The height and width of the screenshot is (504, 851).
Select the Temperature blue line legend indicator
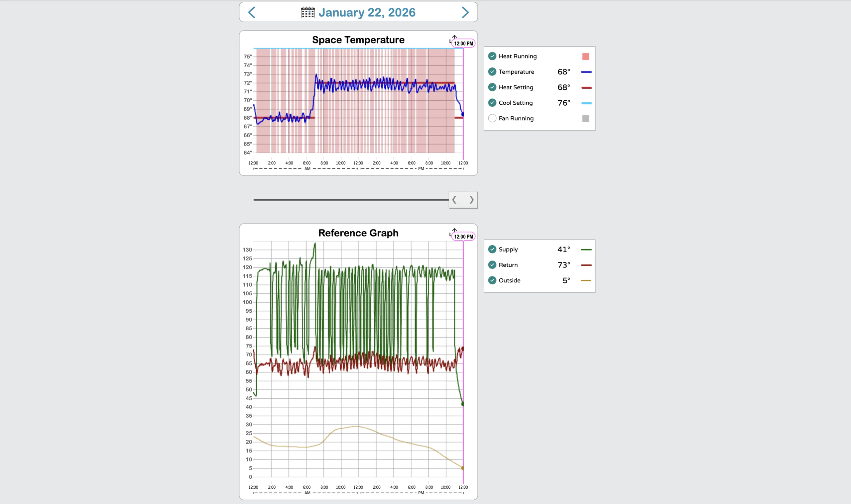[x=586, y=72]
